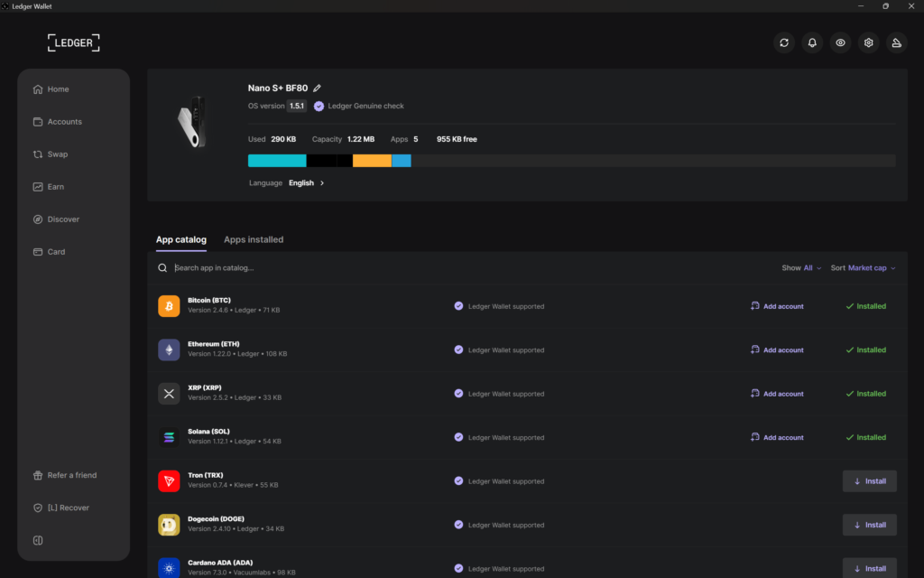Screen dimensions: 924x578
Task: Select the Bitcoin app icon
Action: tap(169, 306)
